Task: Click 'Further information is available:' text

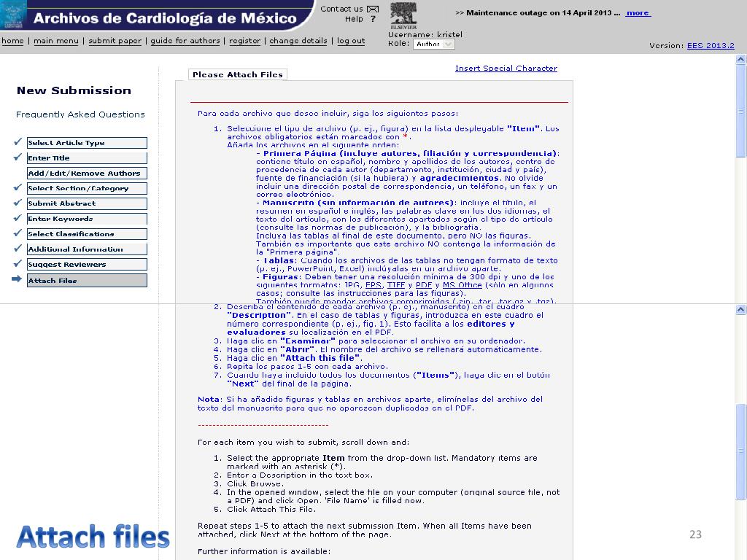Action: click(264, 551)
